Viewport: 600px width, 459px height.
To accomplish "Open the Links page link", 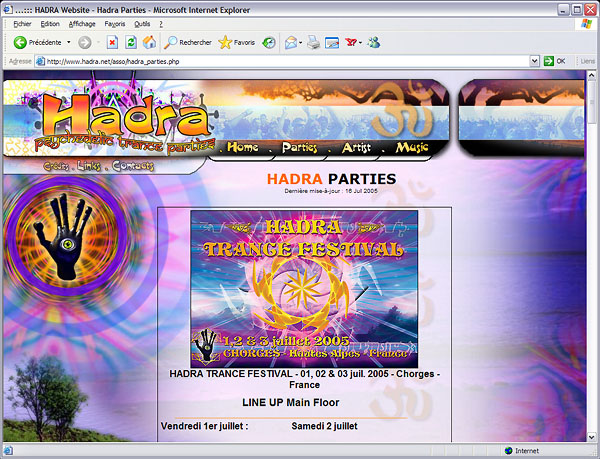I will (89, 166).
